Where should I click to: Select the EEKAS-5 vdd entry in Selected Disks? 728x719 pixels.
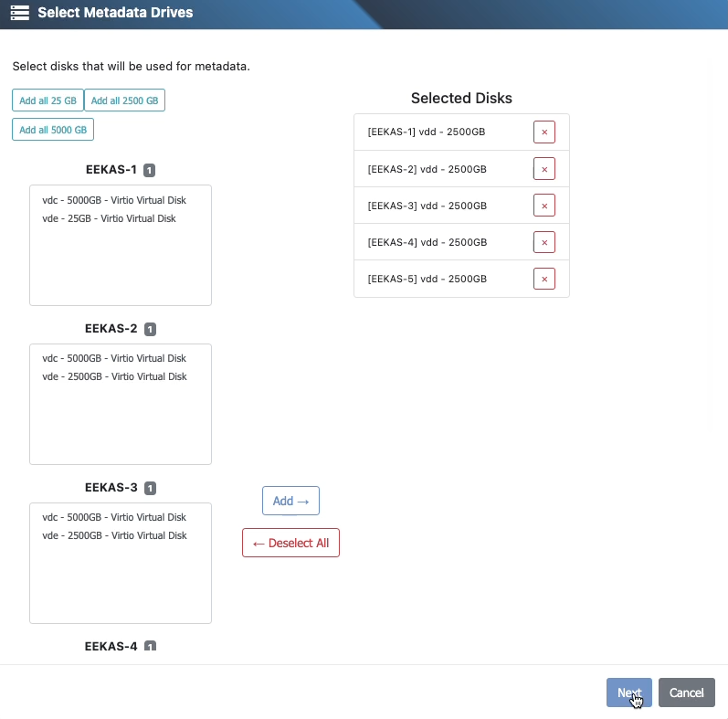point(427,279)
